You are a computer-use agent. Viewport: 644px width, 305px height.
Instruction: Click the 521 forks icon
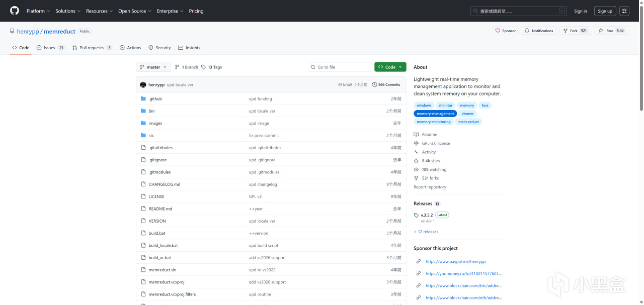[416, 178]
